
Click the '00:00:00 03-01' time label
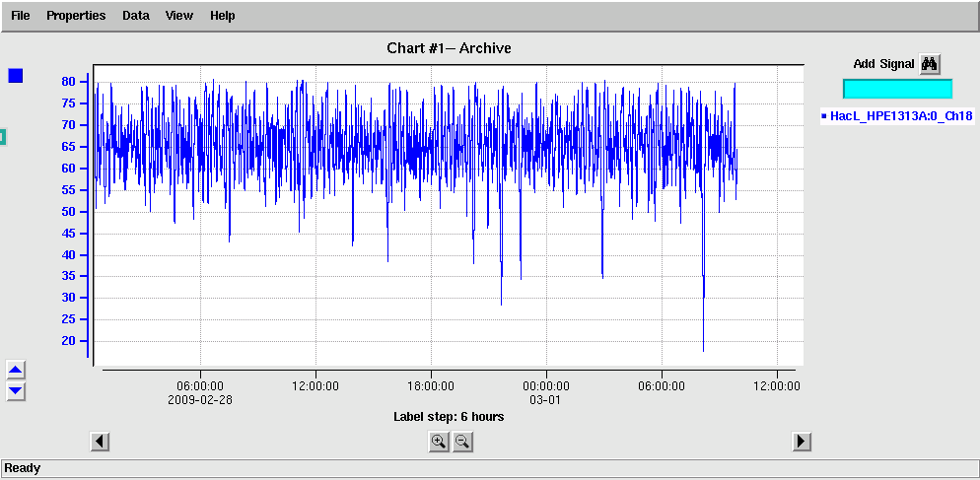point(546,393)
